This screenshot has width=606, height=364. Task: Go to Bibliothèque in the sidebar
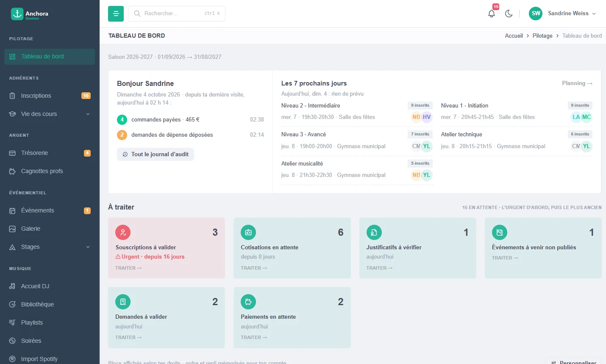(50, 304)
